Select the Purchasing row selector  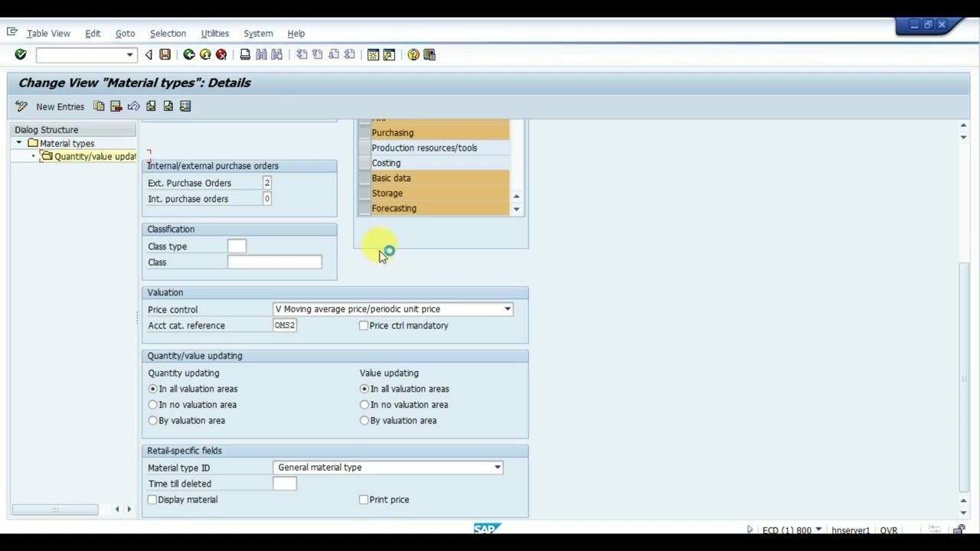pyautogui.click(x=364, y=133)
